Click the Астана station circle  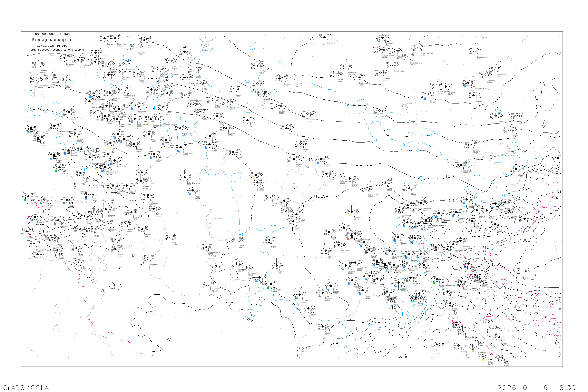pos(428,95)
